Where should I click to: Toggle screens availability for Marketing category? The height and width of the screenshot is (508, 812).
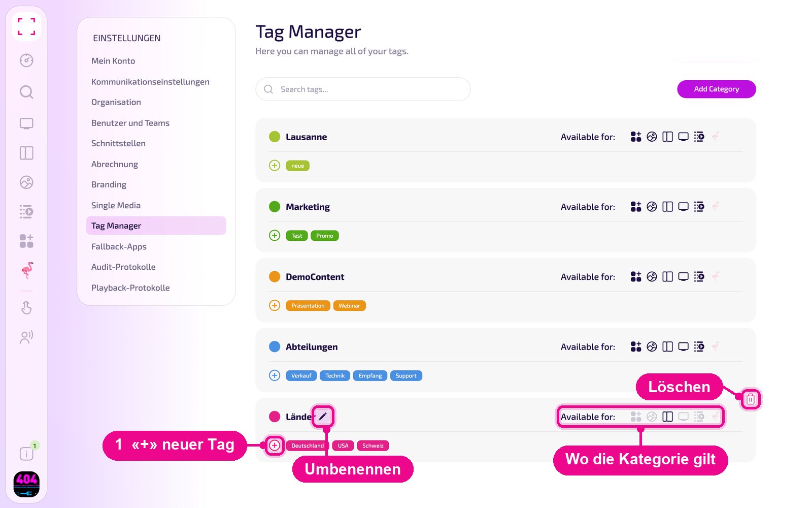pos(684,207)
